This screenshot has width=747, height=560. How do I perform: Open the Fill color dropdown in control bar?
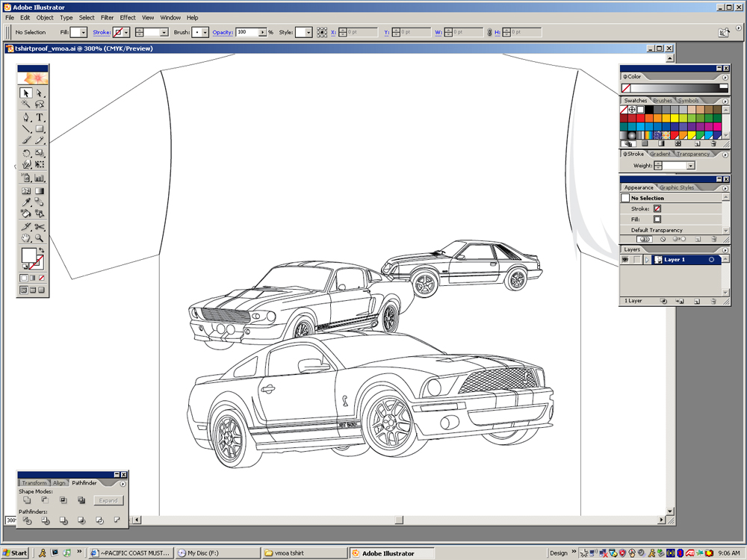tap(84, 33)
